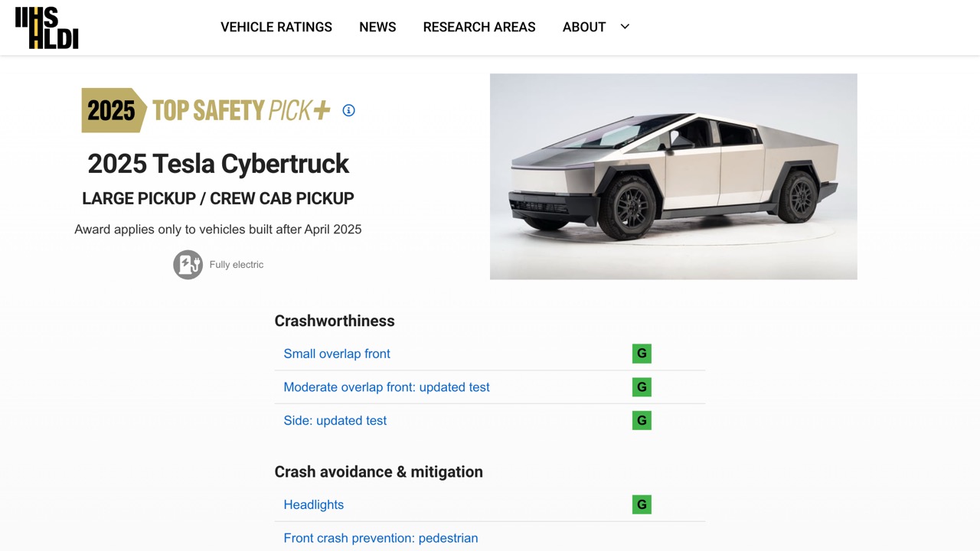980x551 pixels.
Task: Click the IIHS HLDI logo
Action: tap(47, 28)
